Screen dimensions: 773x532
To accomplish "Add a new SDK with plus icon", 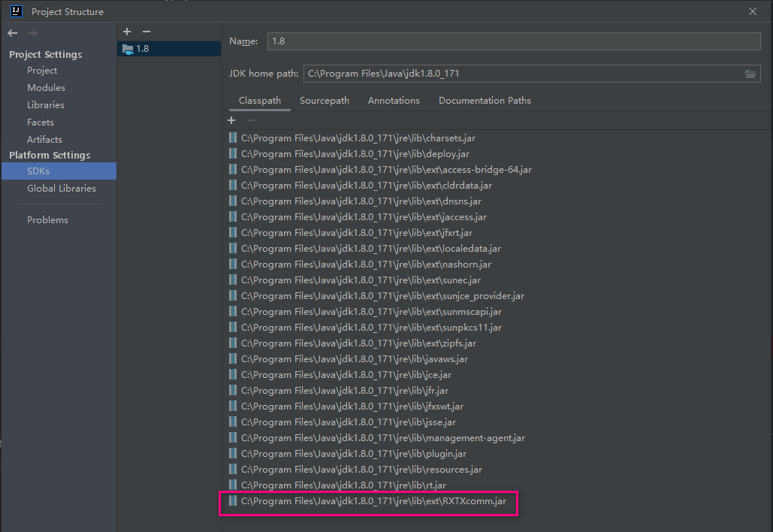I will (127, 32).
